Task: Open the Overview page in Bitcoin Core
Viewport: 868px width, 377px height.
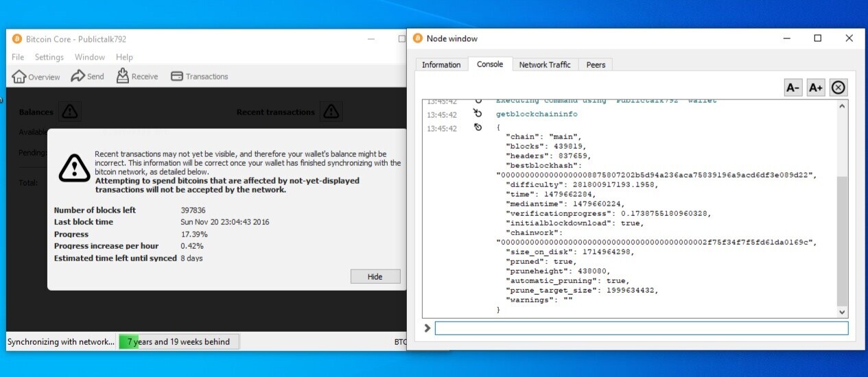Action: pyautogui.click(x=36, y=76)
